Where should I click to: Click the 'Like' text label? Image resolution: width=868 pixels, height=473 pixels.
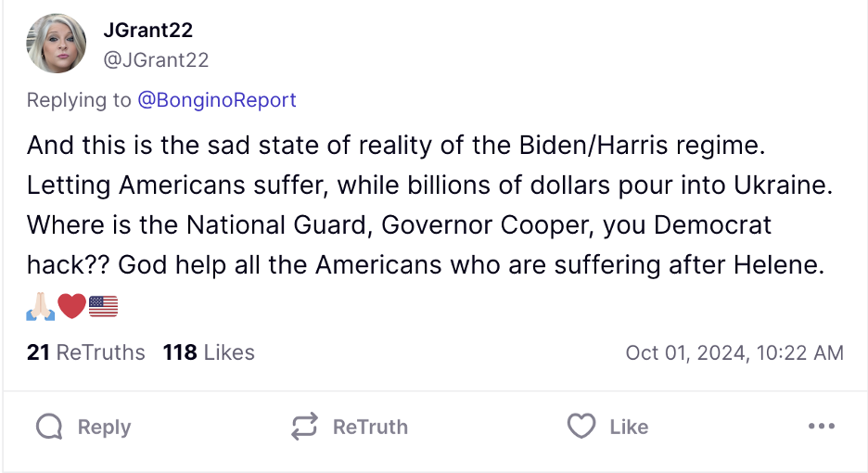629,427
